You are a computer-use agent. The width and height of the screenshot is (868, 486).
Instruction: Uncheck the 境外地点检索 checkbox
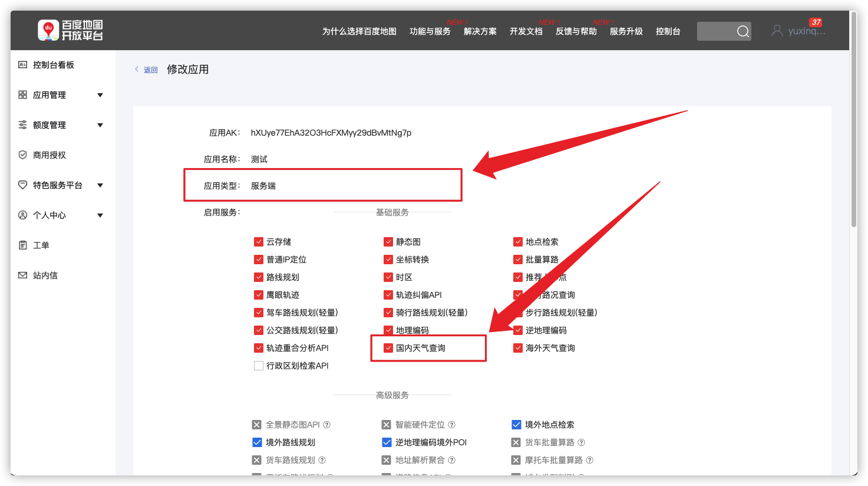point(516,425)
